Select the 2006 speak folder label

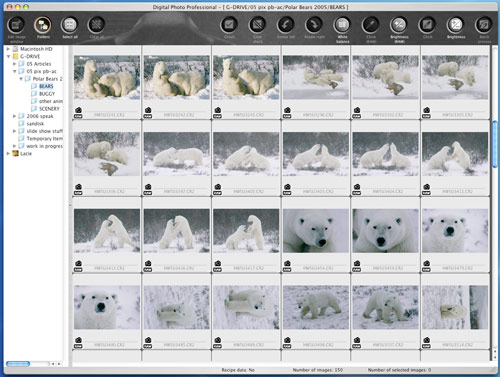pyautogui.click(x=40, y=116)
